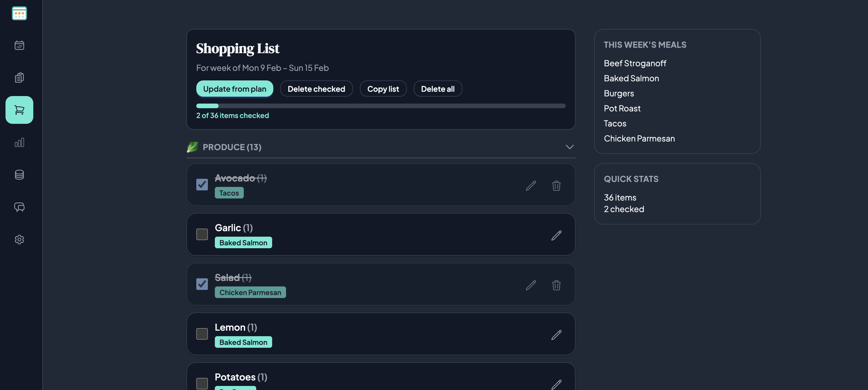Delete Avocado using its trash icon
Screen dimensions: 868x390
click(x=556, y=185)
